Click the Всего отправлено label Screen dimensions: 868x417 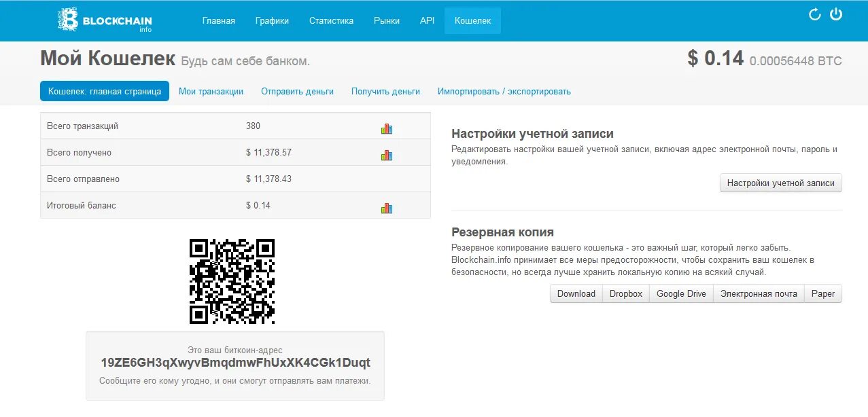[x=83, y=179]
